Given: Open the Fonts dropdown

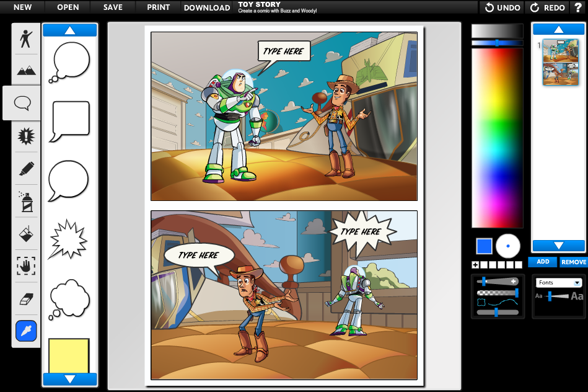Looking at the screenshot, I should pos(559,282).
